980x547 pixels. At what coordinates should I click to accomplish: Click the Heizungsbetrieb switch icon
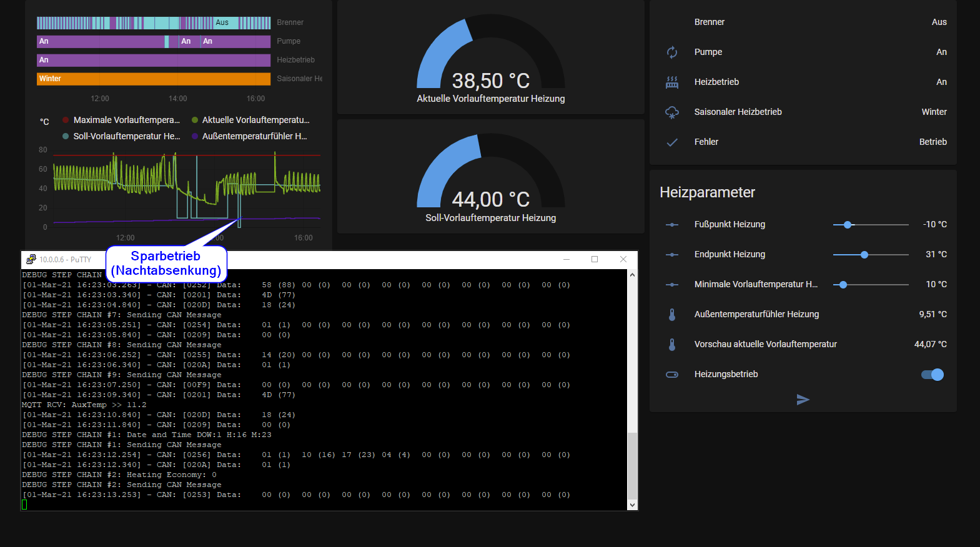(672, 374)
